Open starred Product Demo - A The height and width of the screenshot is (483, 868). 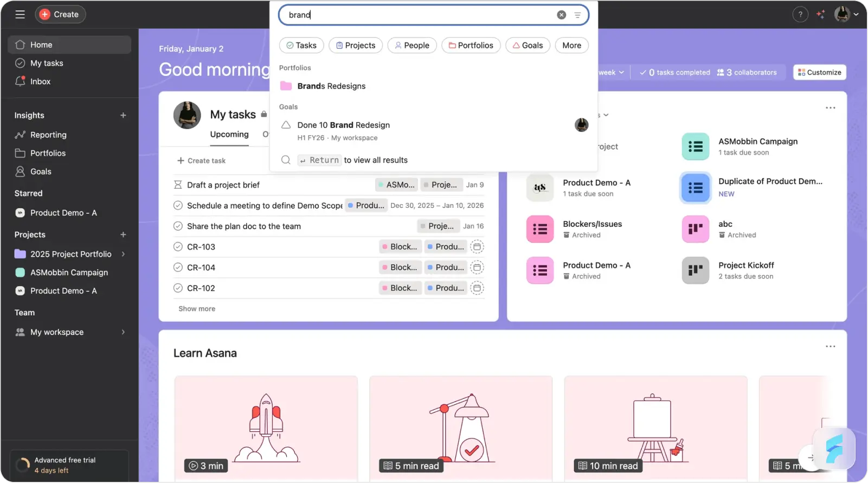pos(69,213)
